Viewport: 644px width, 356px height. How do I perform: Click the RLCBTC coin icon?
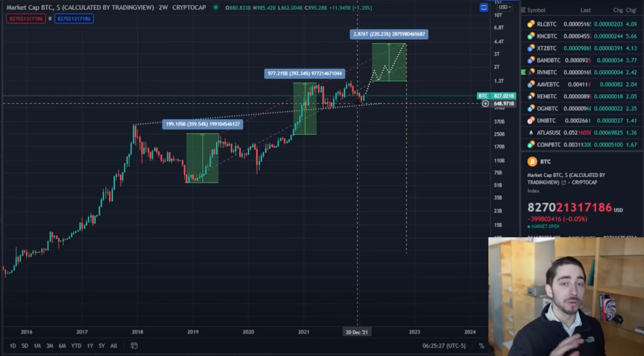(x=531, y=24)
